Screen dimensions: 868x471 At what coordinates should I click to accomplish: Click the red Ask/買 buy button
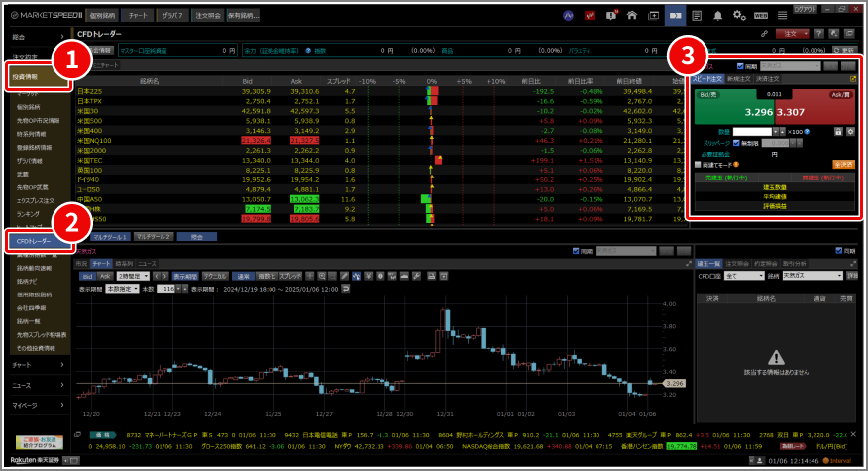pyautogui.click(x=814, y=106)
